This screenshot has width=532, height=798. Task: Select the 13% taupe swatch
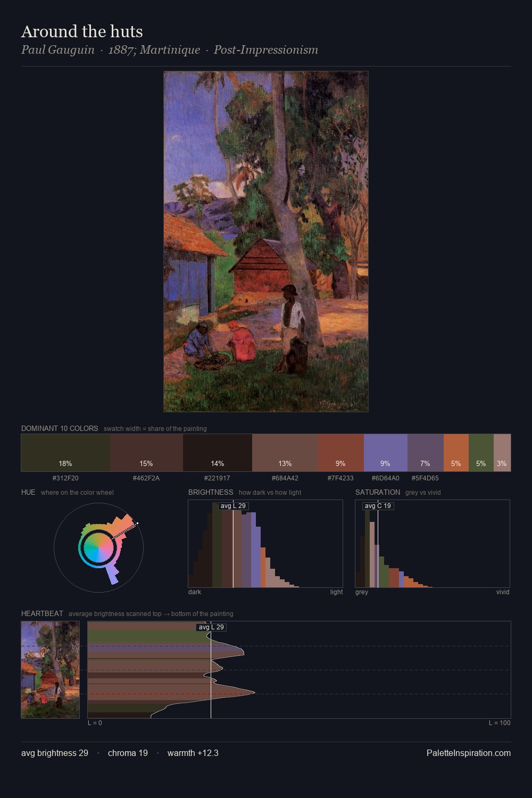pos(285,453)
